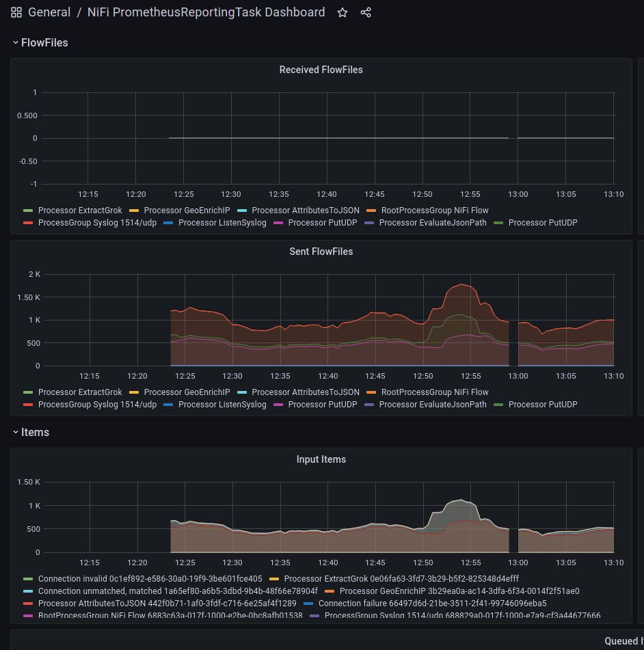644x650 pixels.
Task: Toggle ProcessGroup Syslog 1514/udp in Sent FlowFiles legend
Action: [x=98, y=405]
